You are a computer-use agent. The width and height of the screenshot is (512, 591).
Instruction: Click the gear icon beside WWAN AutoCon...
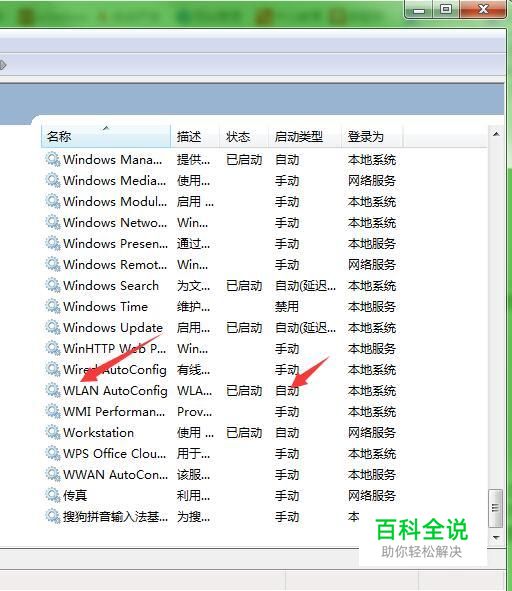(53, 474)
